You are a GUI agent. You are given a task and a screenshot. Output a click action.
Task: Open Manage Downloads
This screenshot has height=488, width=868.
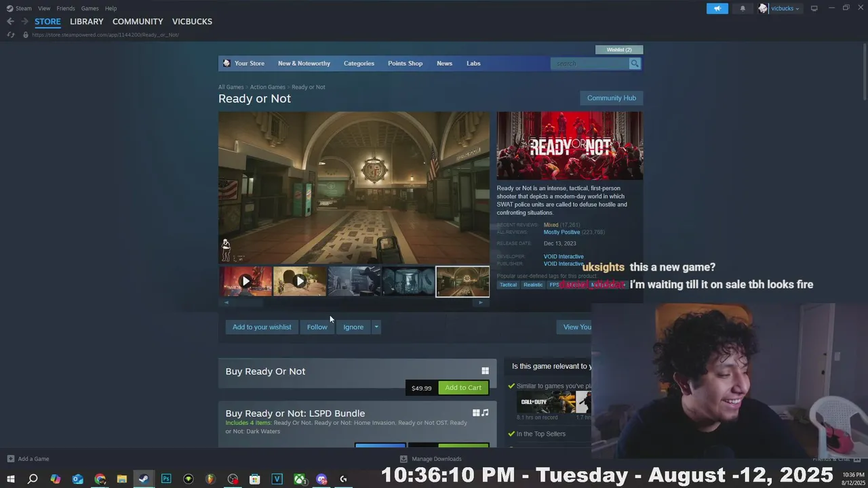pos(431,459)
